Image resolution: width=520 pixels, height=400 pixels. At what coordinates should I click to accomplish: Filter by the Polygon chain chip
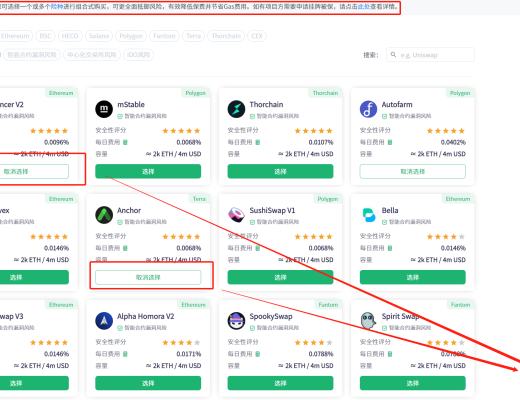tap(131, 36)
